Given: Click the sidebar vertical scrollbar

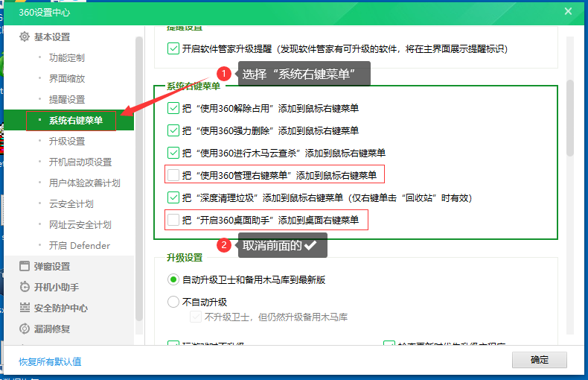Looking at the screenshot, I should tap(139, 178).
